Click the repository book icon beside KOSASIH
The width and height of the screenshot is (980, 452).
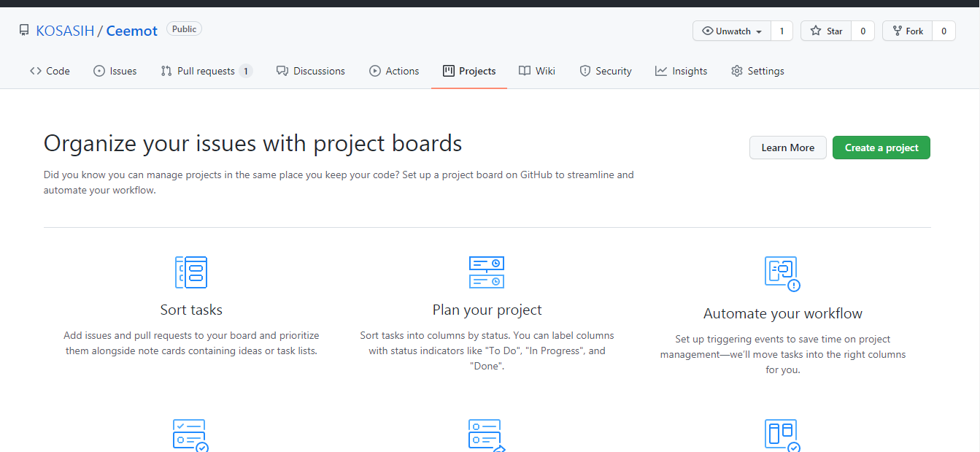click(x=24, y=31)
